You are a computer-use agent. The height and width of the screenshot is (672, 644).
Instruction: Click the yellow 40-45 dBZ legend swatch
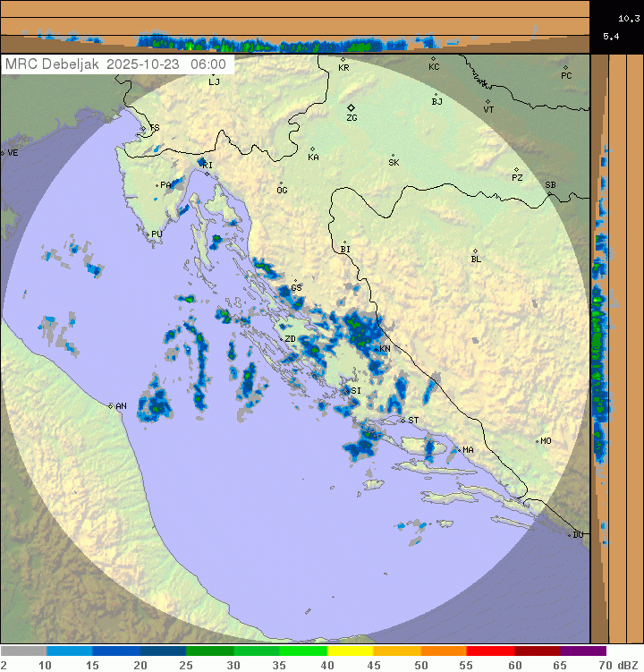(350, 651)
